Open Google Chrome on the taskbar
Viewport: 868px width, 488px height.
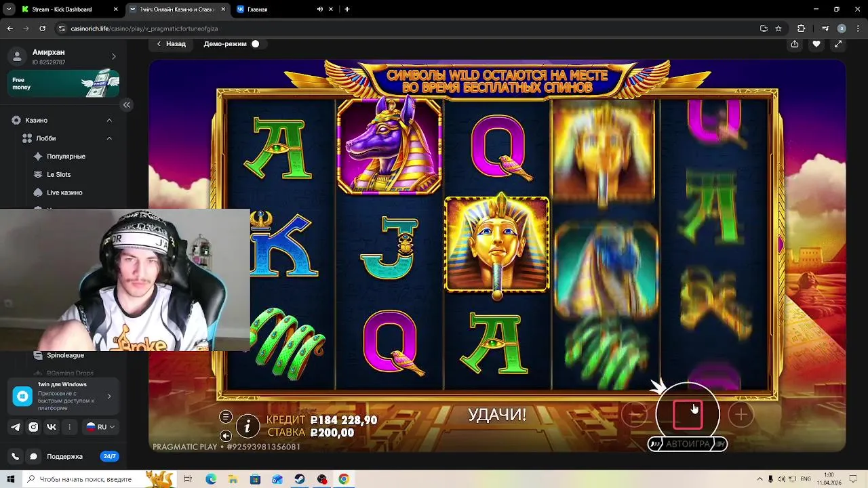[x=344, y=479]
